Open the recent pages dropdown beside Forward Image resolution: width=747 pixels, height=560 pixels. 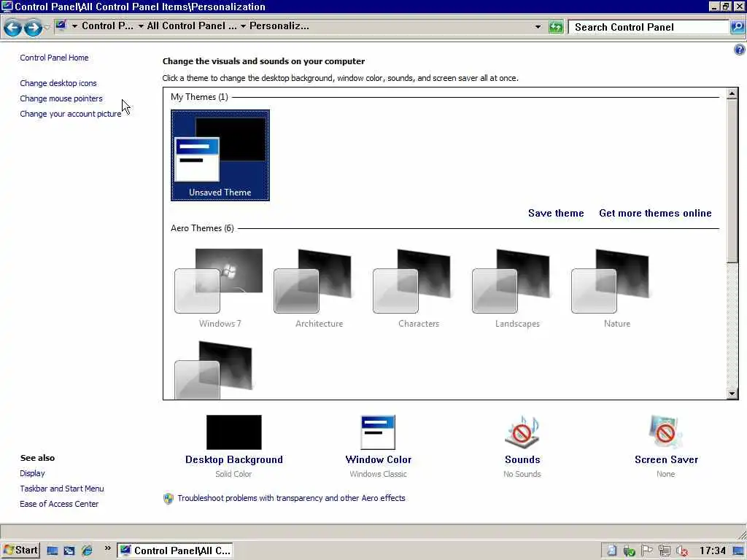click(47, 28)
